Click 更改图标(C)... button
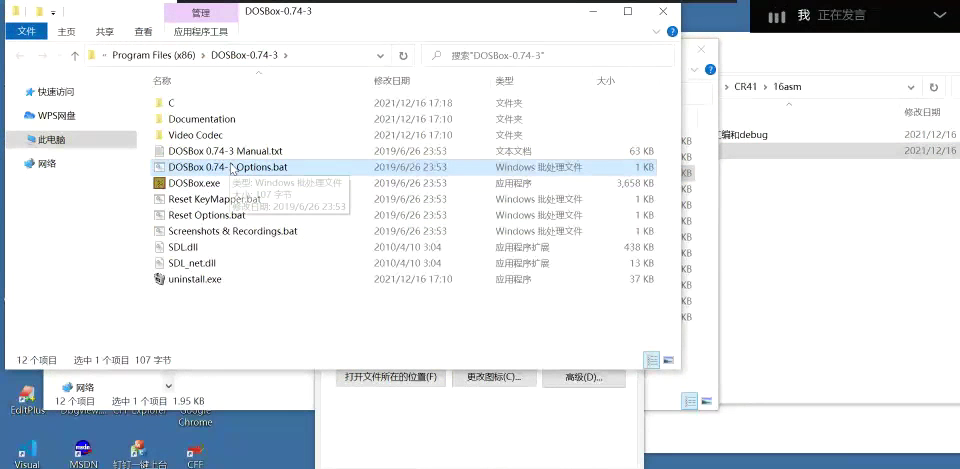This screenshot has height=469, width=960. pos(494,377)
